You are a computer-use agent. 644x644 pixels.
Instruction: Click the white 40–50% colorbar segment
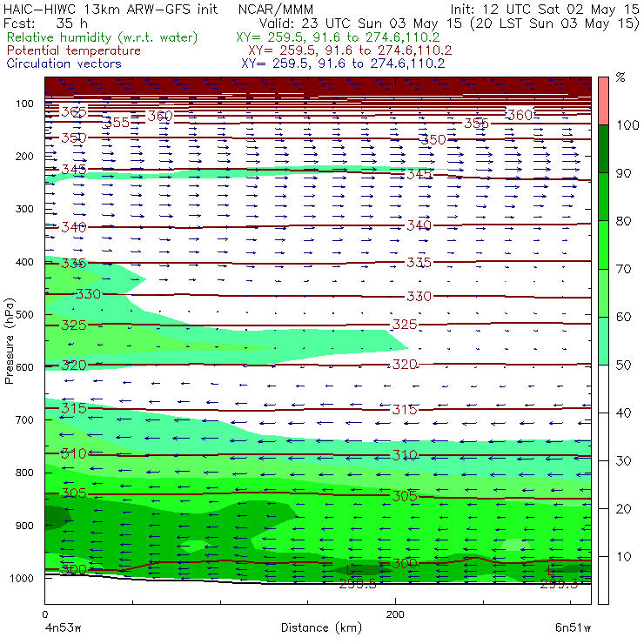(603, 388)
